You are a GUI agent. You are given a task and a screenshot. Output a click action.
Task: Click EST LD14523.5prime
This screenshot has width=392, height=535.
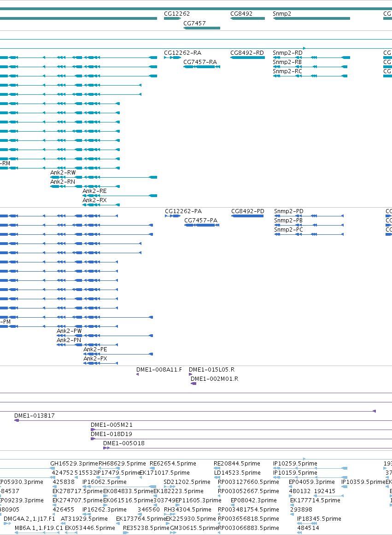(237, 472)
